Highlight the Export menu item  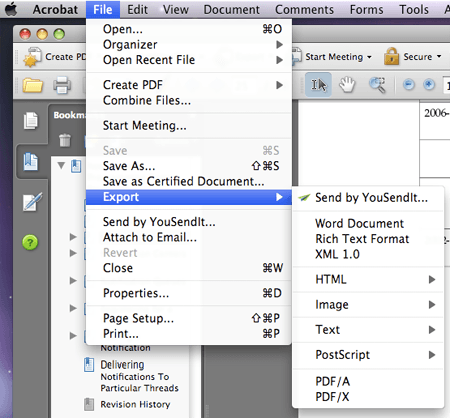coord(189,197)
